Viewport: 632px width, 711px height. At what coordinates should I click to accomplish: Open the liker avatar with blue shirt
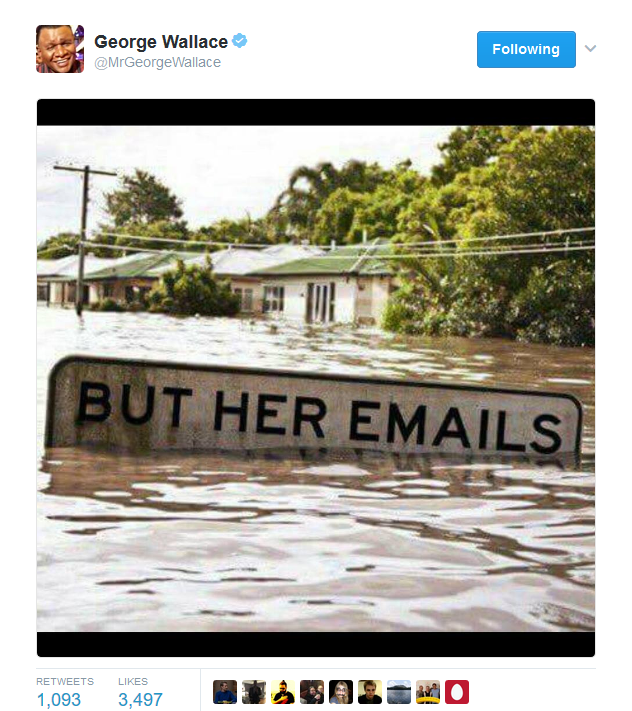(x=225, y=692)
